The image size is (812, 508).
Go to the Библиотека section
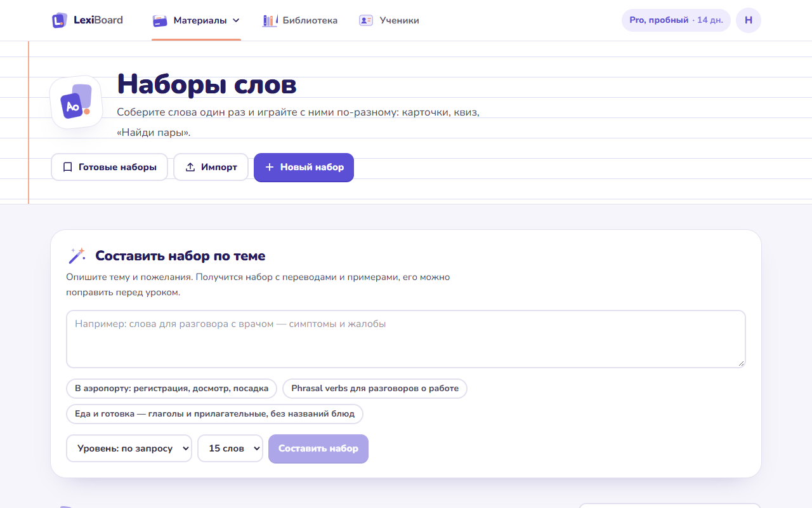[x=300, y=20]
